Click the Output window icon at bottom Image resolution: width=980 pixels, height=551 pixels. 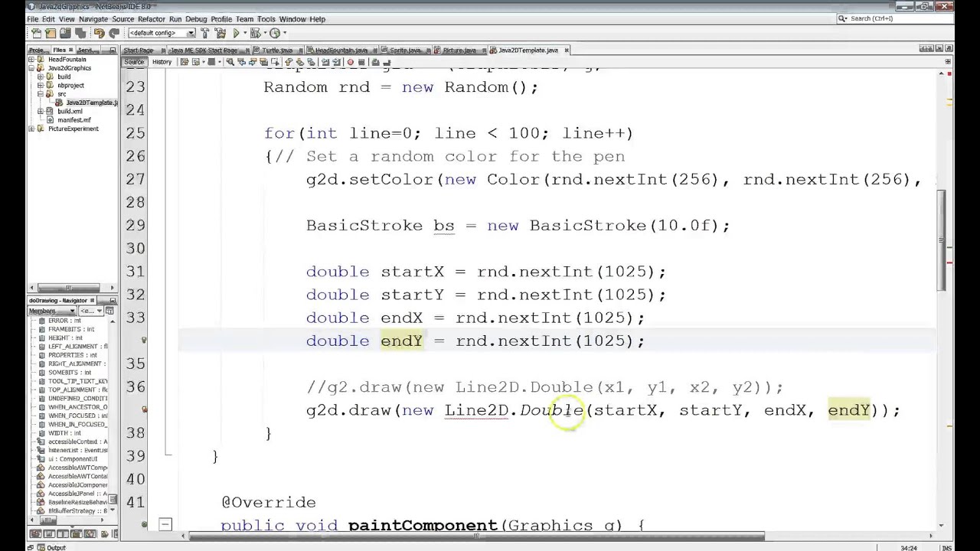[41, 547]
